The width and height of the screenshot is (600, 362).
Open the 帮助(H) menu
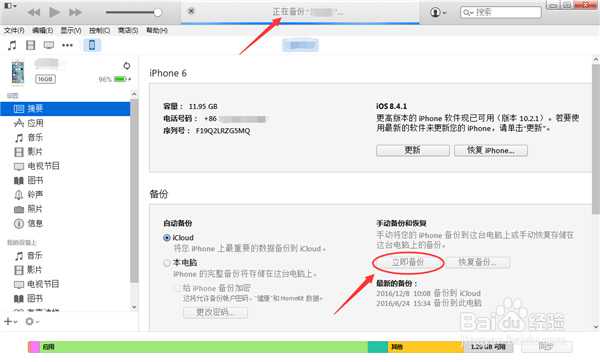click(157, 30)
